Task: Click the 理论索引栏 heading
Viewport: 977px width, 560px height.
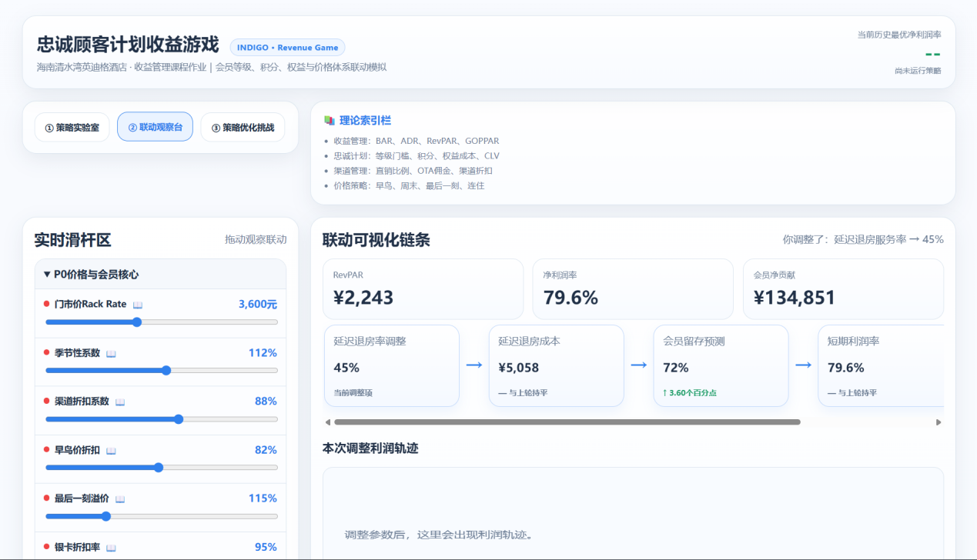Action: pyautogui.click(x=365, y=120)
